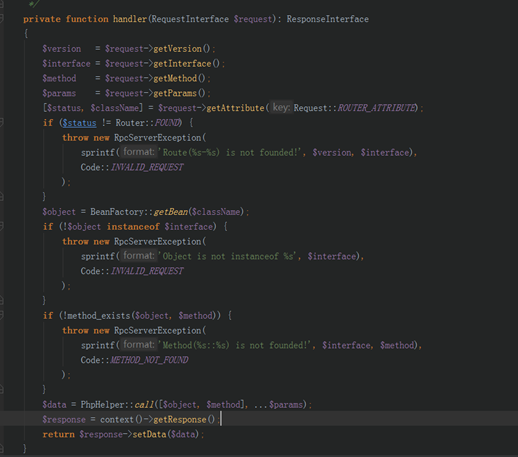Click the getParams() call
518x457 pixels.
pyautogui.click(x=179, y=93)
